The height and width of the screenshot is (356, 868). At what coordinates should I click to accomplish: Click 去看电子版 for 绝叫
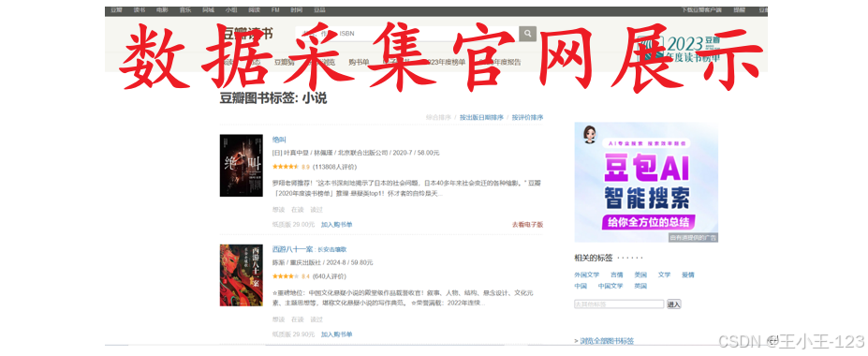[527, 224]
